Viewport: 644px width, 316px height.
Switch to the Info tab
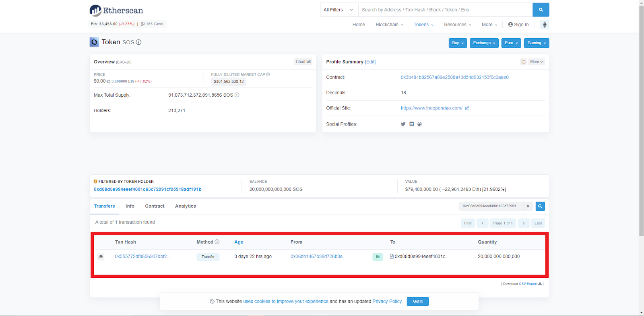(130, 206)
